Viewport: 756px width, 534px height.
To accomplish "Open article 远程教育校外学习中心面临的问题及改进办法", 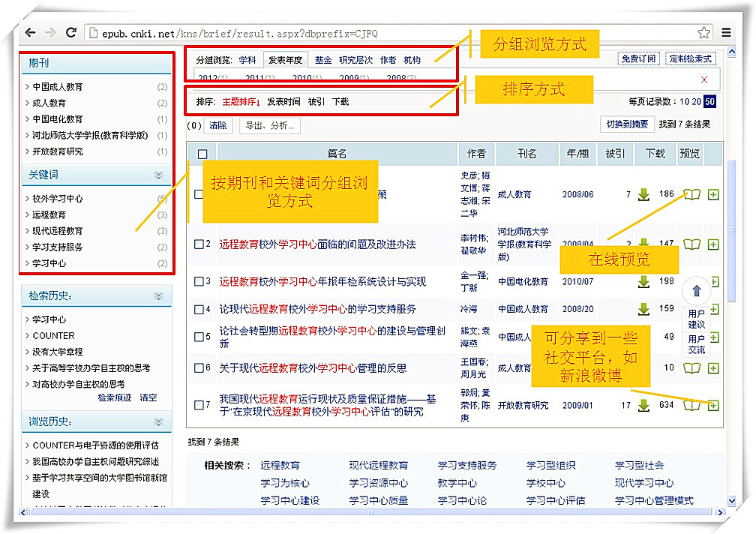I will (318, 244).
